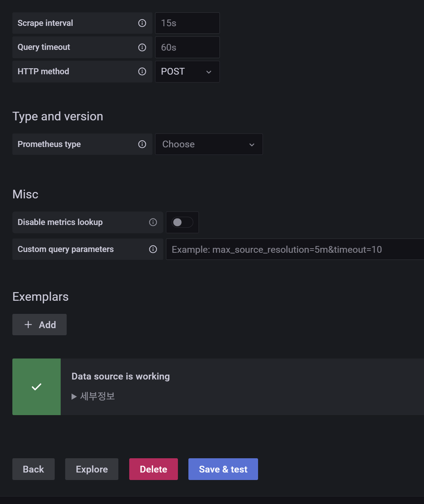Image resolution: width=424 pixels, height=504 pixels.
Task: Toggle the Disable metrics lookup switch
Action: click(182, 222)
